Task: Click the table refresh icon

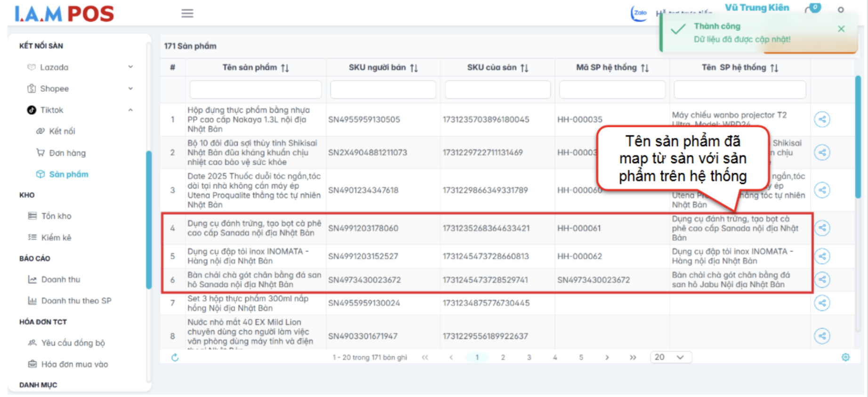Action: pos(175,357)
